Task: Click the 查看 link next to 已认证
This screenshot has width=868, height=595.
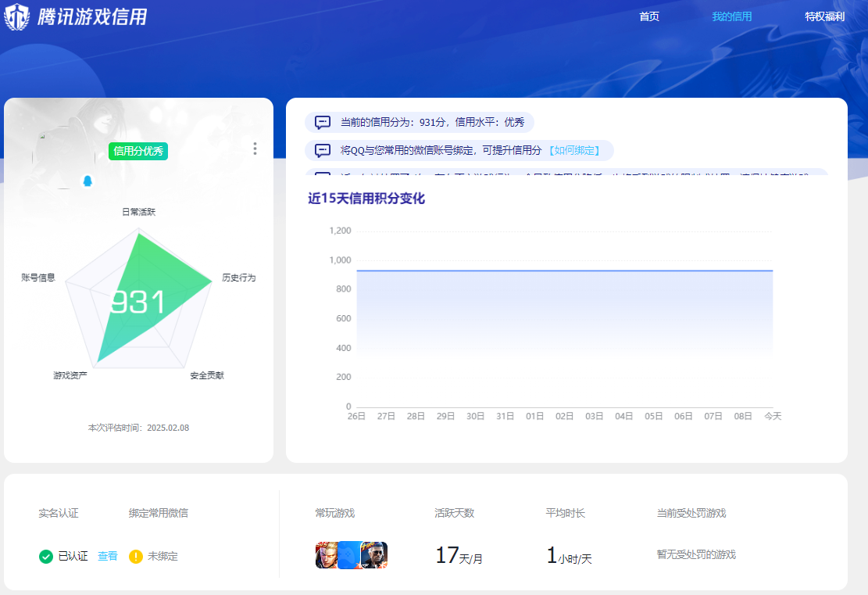Action: click(107, 556)
